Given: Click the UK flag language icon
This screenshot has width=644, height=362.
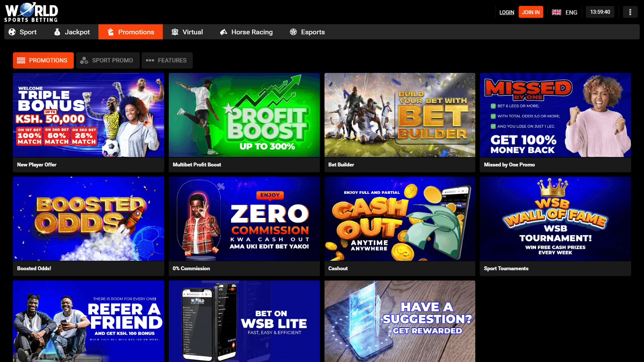Looking at the screenshot, I should pyautogui.click(x=556, y=12).
